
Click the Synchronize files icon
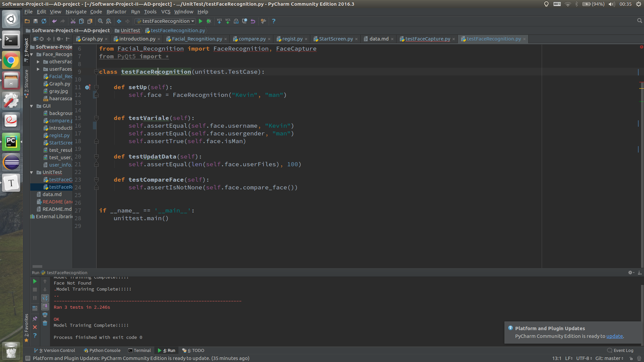(x=44, y=21)
